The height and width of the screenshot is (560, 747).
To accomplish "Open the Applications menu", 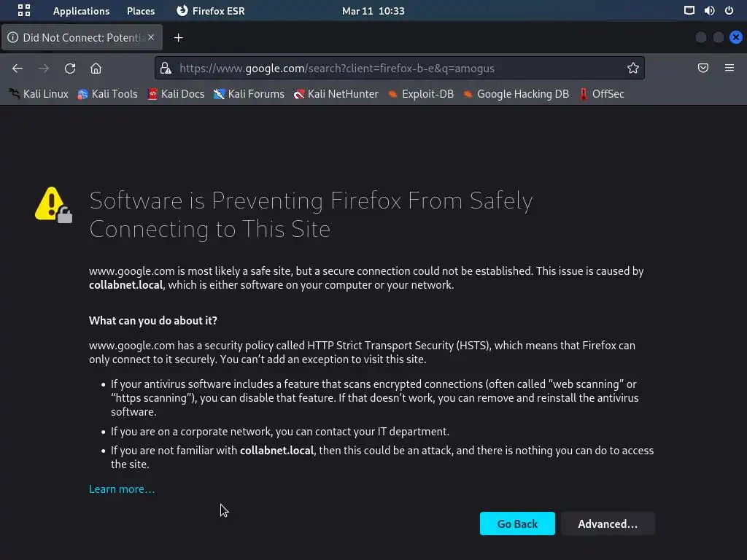I will click(x=81, y=11).
